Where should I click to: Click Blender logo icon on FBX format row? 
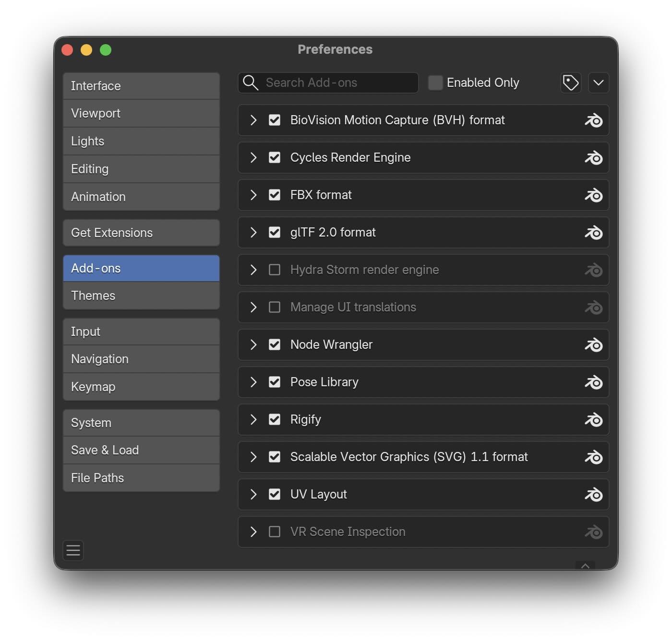[x=593, y=195]
